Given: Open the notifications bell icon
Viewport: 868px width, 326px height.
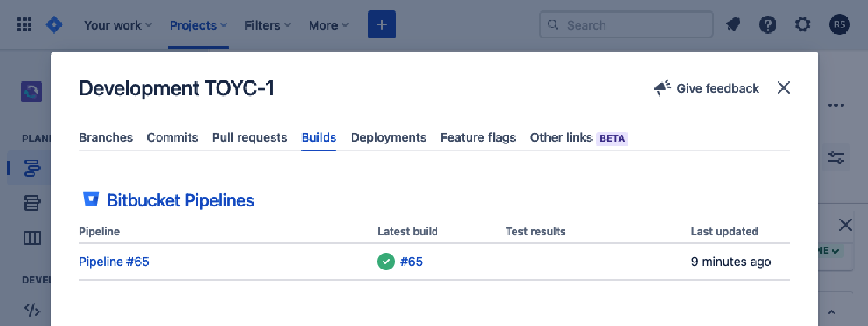Looking at the screenshot, I should [x=733, y=25].
